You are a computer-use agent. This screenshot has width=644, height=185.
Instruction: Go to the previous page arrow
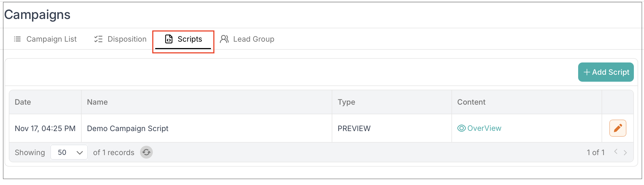616,152
